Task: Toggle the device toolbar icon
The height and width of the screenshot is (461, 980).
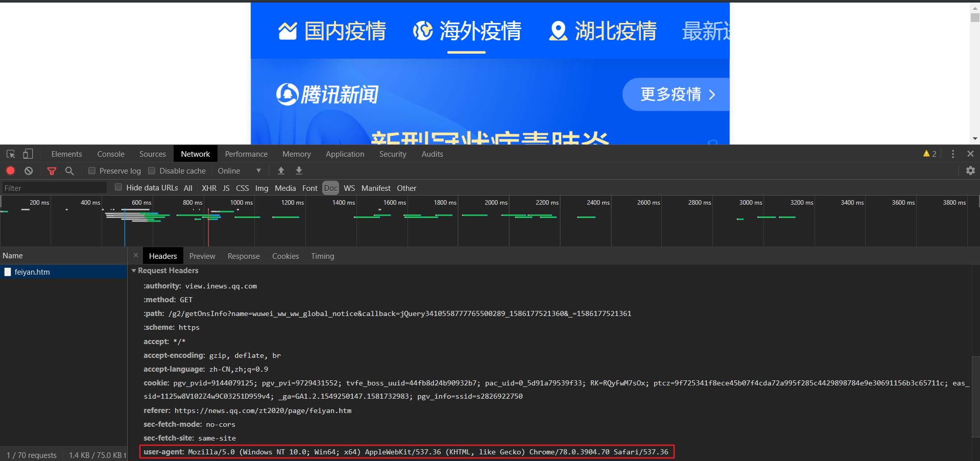Action: click(x=28, y=154)
